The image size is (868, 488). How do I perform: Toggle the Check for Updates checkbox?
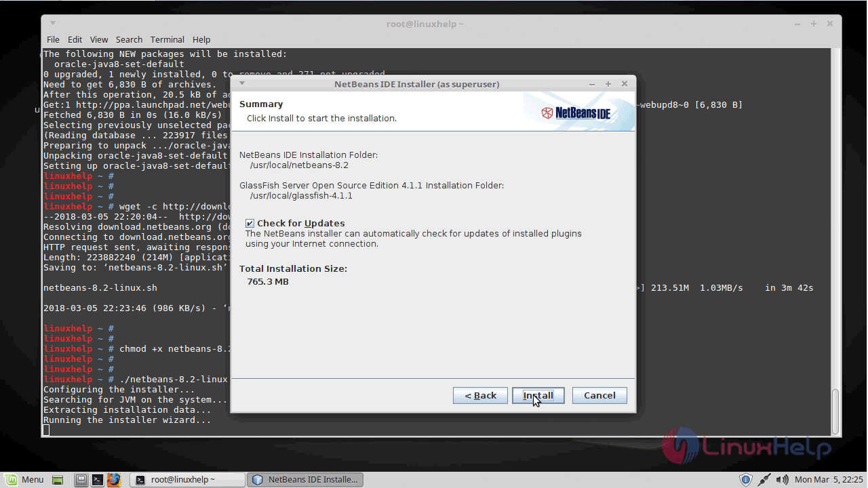pos(250,223)
